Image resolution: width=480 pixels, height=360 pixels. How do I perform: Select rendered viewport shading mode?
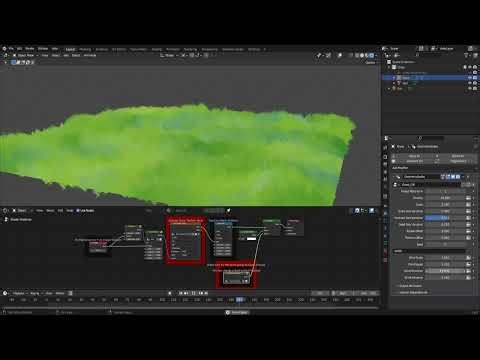click(x=372, y=55)
